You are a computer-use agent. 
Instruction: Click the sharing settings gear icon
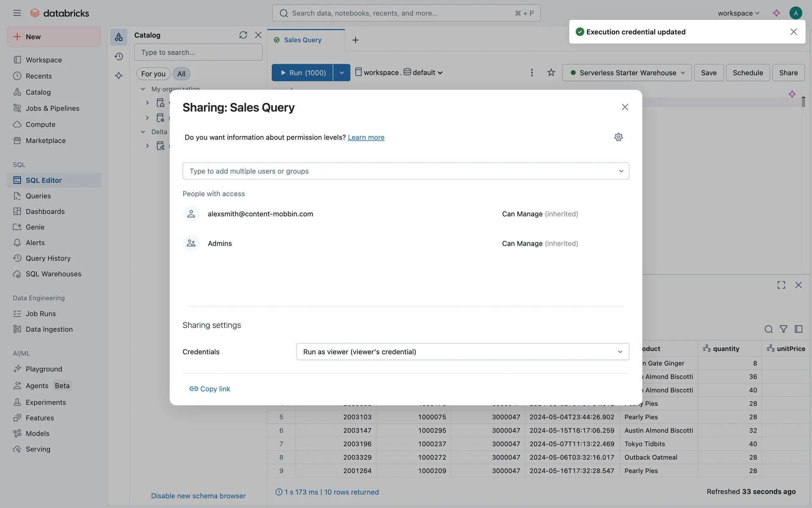tap(618, 137)
